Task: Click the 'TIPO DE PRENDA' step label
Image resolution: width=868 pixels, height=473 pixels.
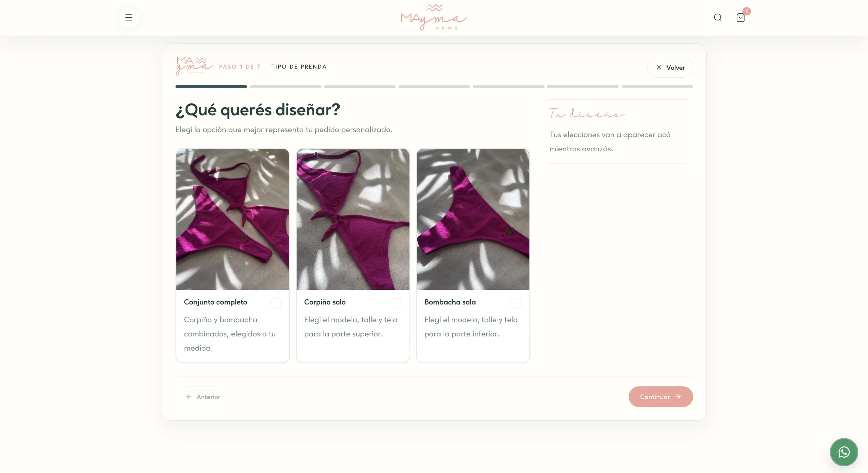Action: click(299, 67)
